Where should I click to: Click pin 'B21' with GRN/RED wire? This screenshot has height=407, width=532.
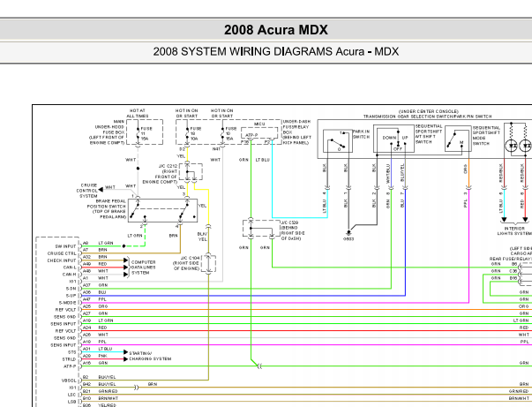pos(86,391)
